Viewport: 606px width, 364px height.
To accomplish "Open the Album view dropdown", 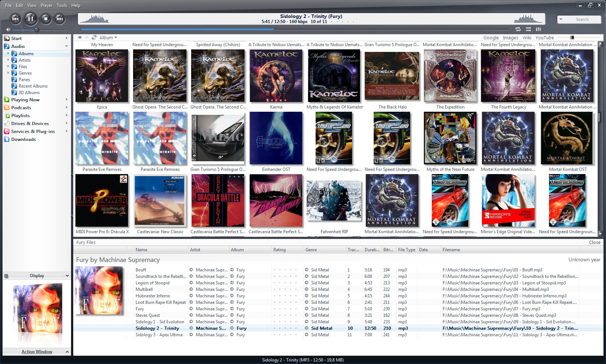I will tap(108, 37).
